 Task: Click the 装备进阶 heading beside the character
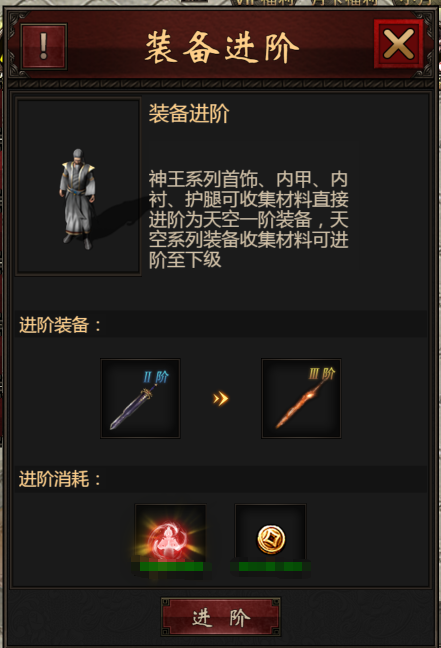(x=189, y=114)
